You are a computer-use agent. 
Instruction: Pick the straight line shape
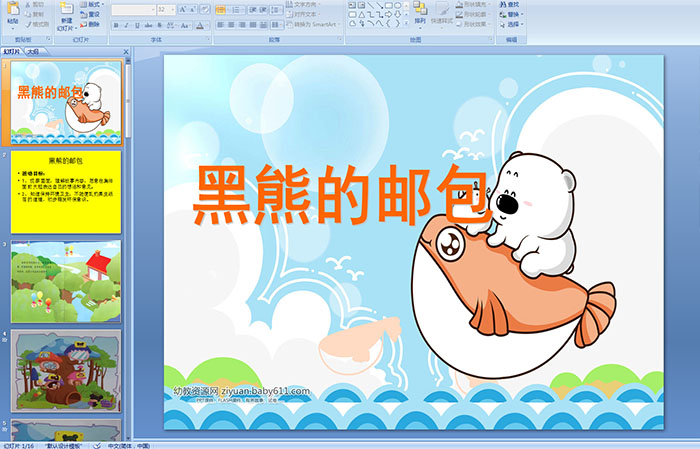pyautogui.click(x=370, y=5)
